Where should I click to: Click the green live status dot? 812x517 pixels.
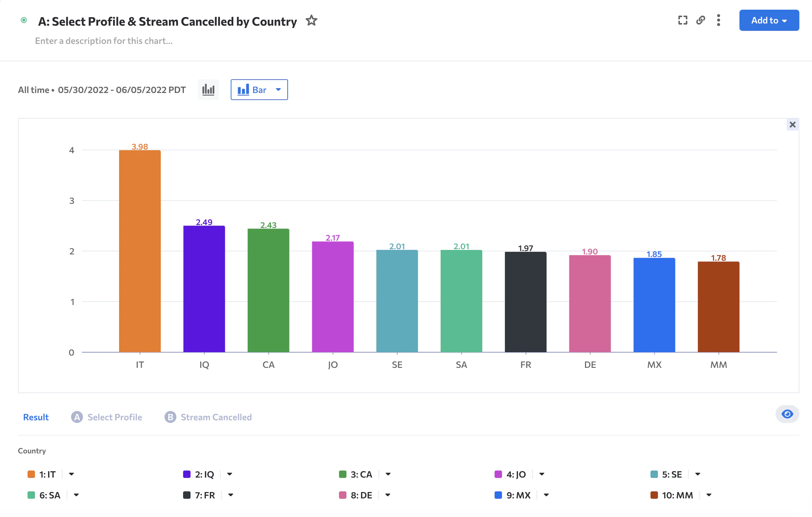(24, 20)
